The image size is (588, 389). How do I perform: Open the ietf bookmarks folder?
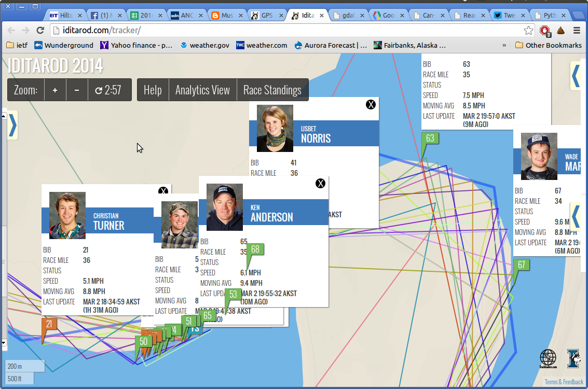coord(17,45)
